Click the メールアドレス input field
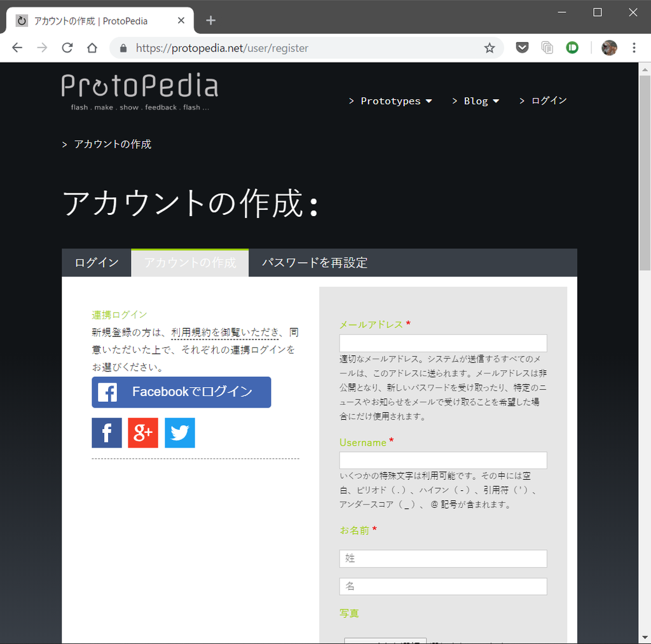Viewport: 651px width, 644px height. pyautogui.click(x=442, y=343)
